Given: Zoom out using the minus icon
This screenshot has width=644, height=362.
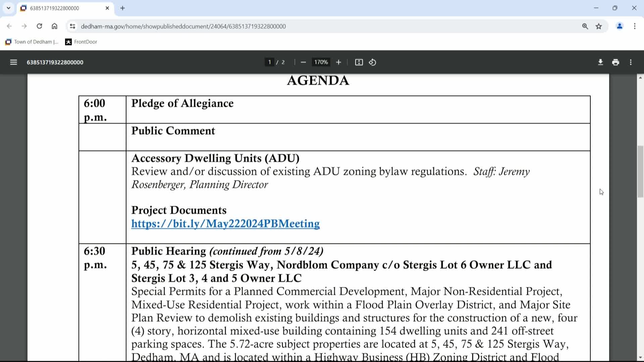Looking at the screenshot, I should (x=303, y=62).
